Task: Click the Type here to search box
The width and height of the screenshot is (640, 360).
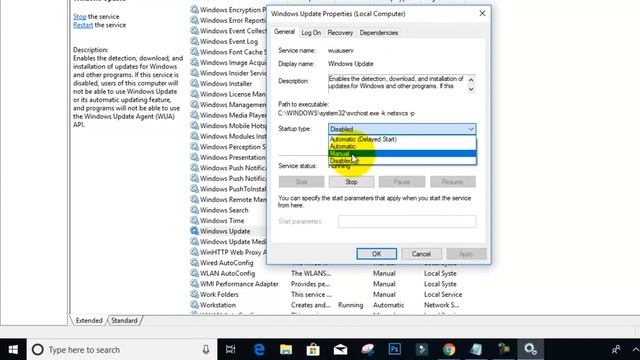Action: click(x=122, y=349)
